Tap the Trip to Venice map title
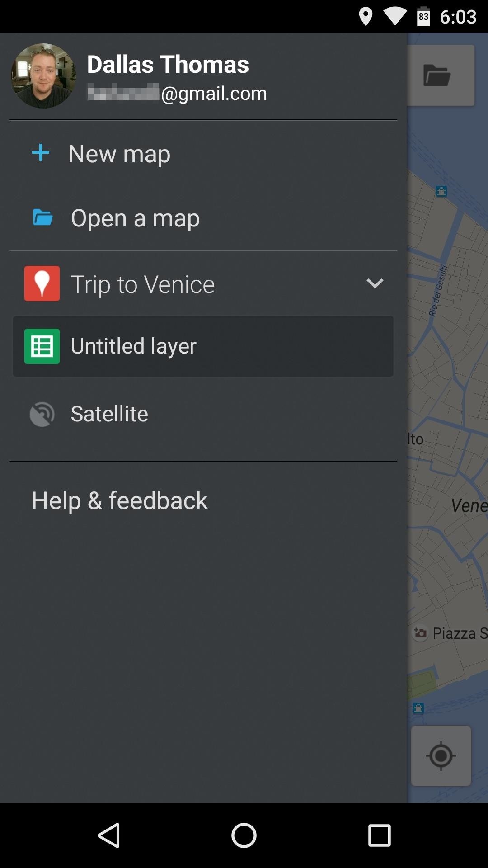 (x=143, y=284)
